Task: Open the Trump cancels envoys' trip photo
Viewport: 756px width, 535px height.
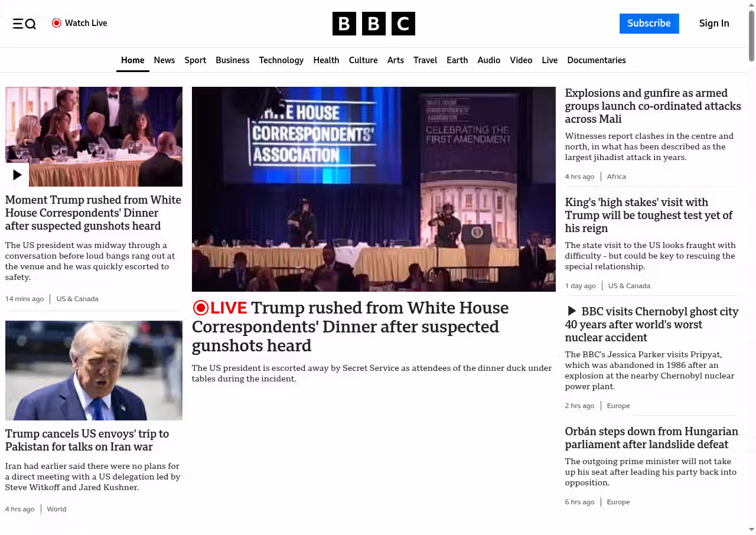Action: coord(94,370)
